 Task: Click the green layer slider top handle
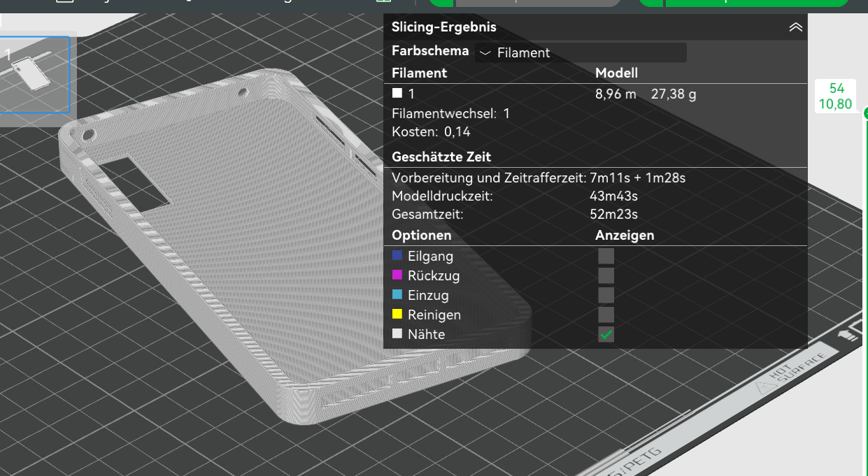point(865,113)
